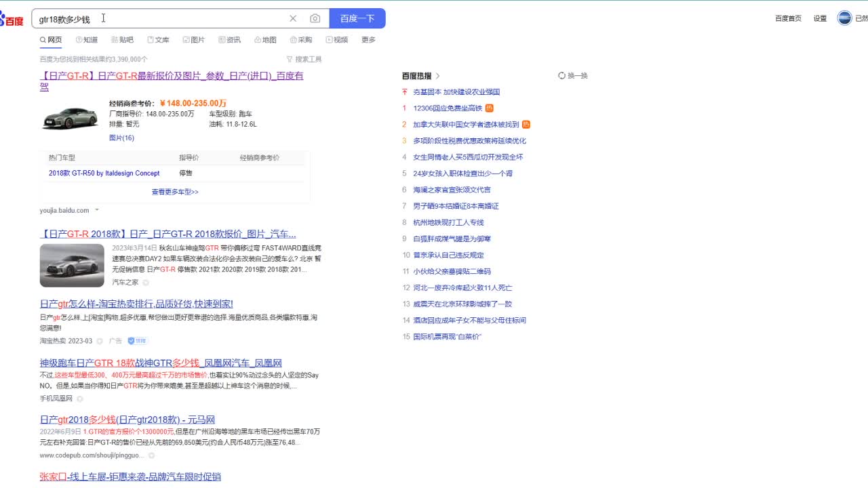Image resolution: width=868 pixels, height=488 pixels.
Task: Click the gray GT-R thumbnail in first result
Action: (x=70, y=119)
